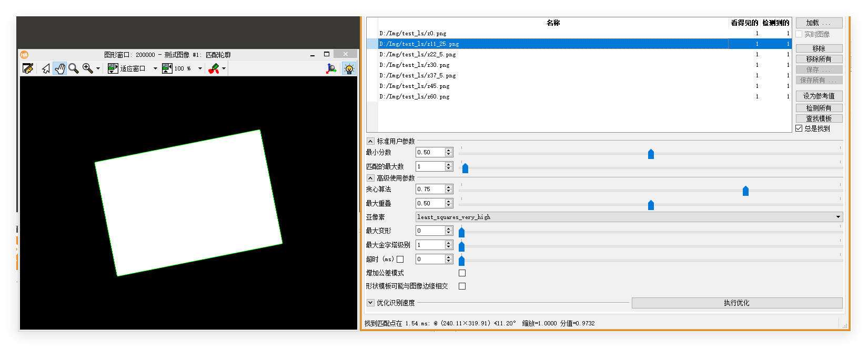This screenshot has width=868, height=348.
Task: Click the zoom-in magnifier with plus
Action: (87, 68)
